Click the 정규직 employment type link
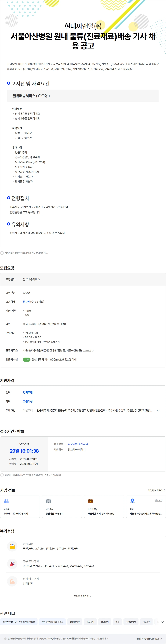This screenshot has width=166, height=644. tap(26, 301)
